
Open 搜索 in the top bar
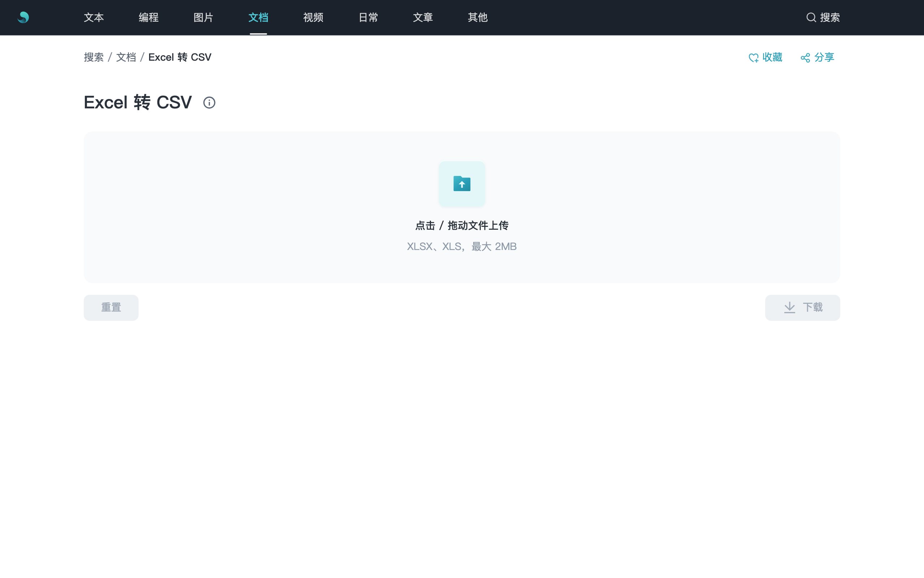830,18
